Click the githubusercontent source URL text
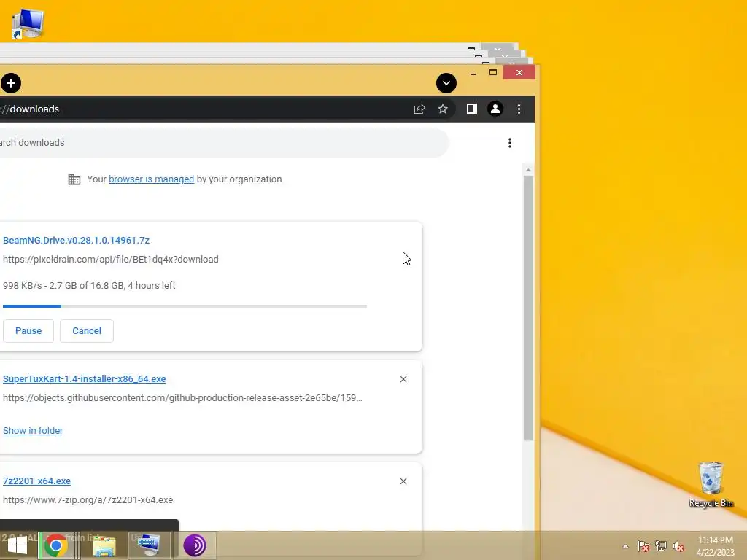The height and width of the screenshot is (560, 747). (x=182, y=397)
